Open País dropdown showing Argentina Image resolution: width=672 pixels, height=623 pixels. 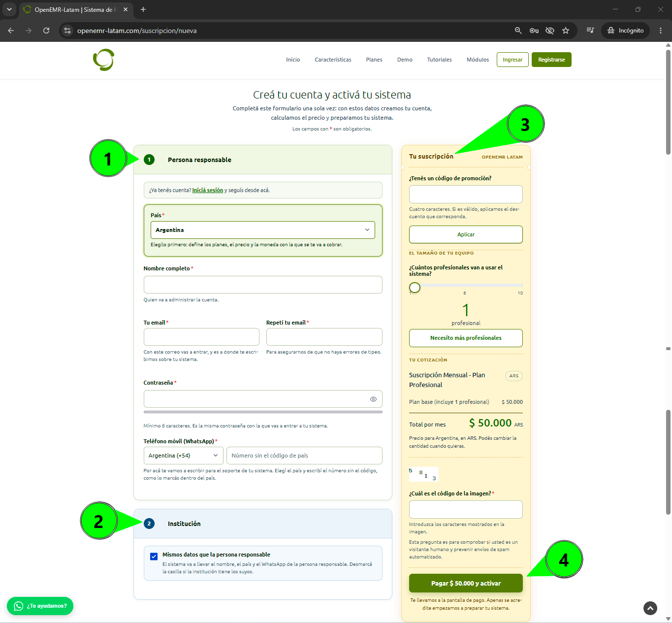point(262,230)
